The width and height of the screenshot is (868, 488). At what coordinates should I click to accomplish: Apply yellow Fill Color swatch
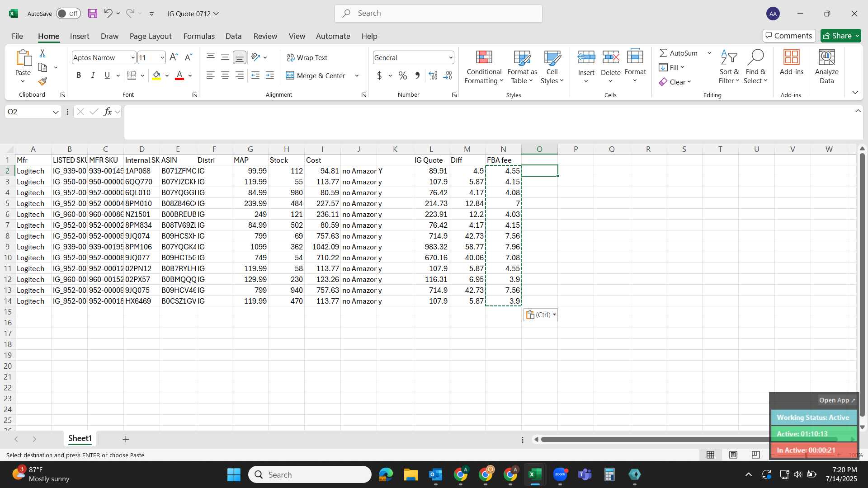[x=156, y=75]
